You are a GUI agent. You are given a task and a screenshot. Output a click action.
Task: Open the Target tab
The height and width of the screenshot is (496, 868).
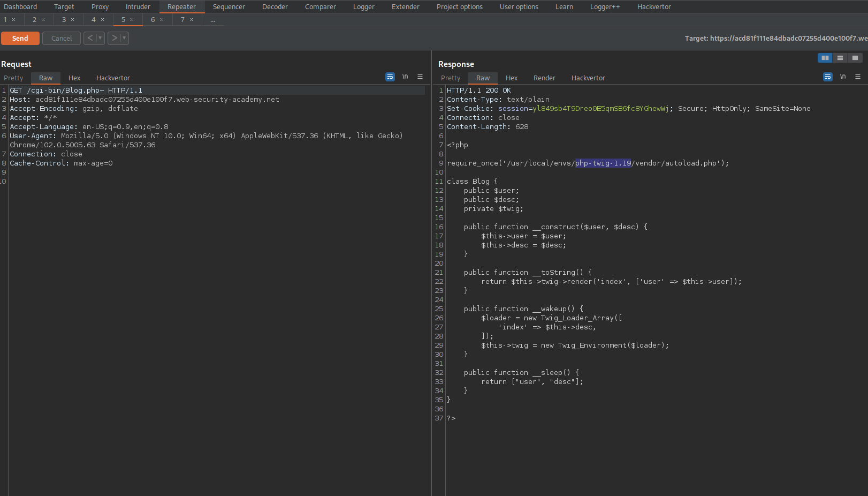(x=64, y=7)
